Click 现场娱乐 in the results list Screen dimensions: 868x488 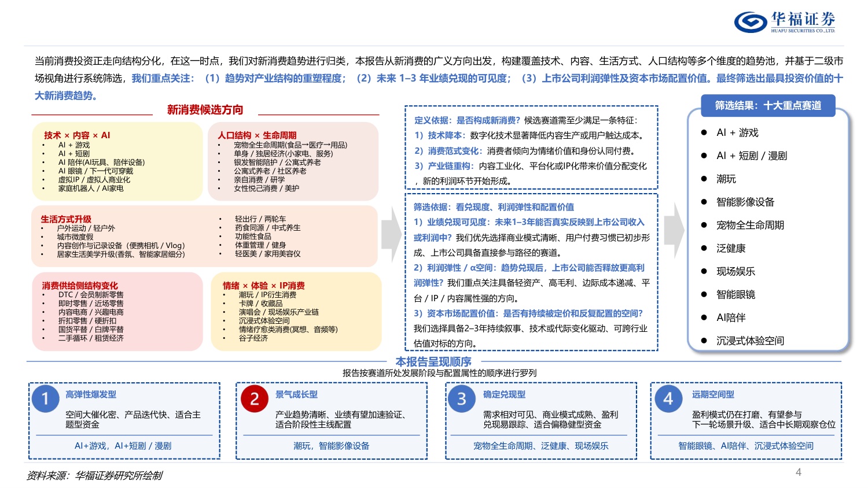(735, 271)
